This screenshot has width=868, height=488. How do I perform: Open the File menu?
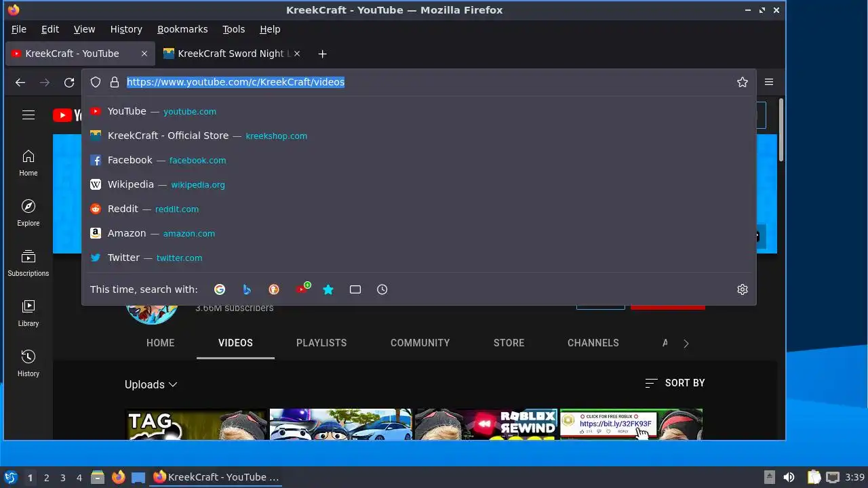(19, 29)
